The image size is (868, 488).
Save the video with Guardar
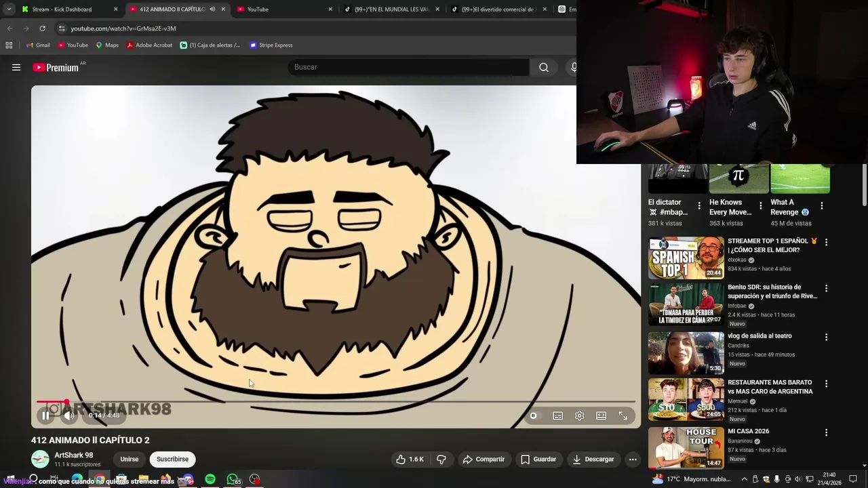(x=538, y=459)
